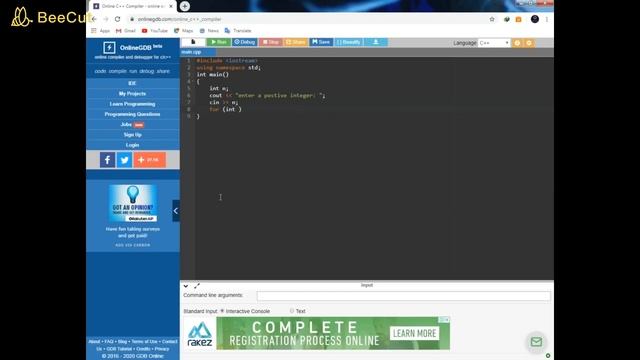Open the Jobs sidebar item
The image size is (640, 360).
click(132, 124)
